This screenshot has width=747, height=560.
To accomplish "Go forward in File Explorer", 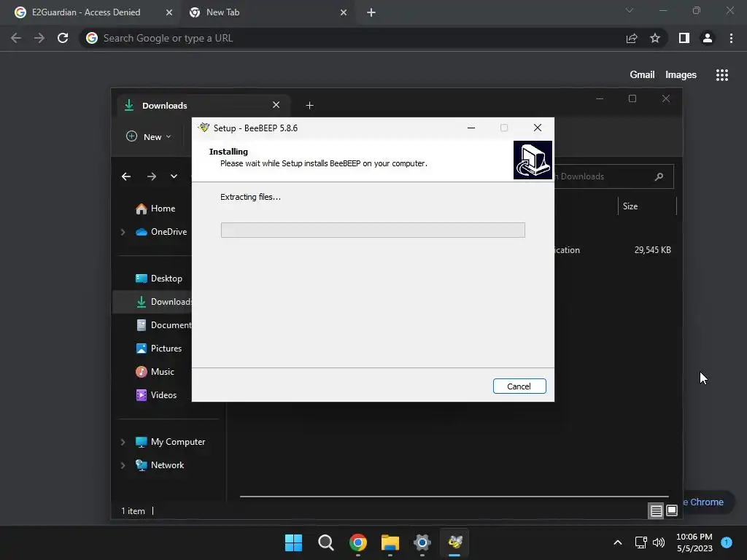I will tap(152, 176).
